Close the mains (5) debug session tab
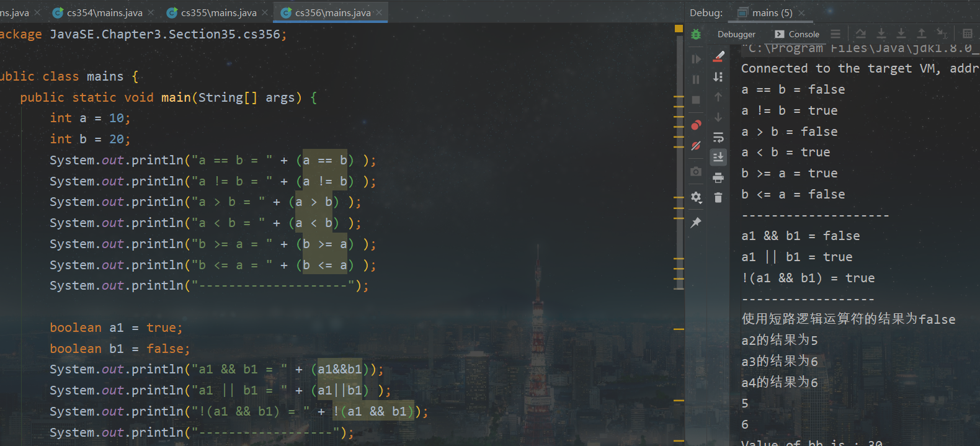Viewport: 980px width, 446px height. pos(801,13)
